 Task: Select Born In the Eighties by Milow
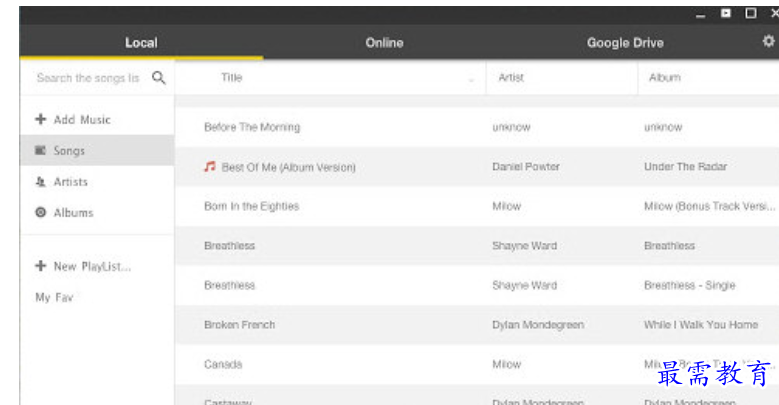point(477,206)
